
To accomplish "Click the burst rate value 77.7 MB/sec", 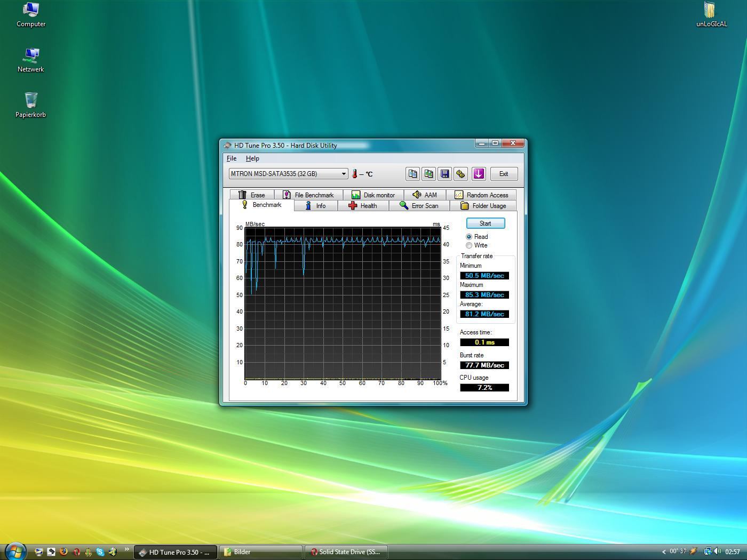I will pos(484,365).
